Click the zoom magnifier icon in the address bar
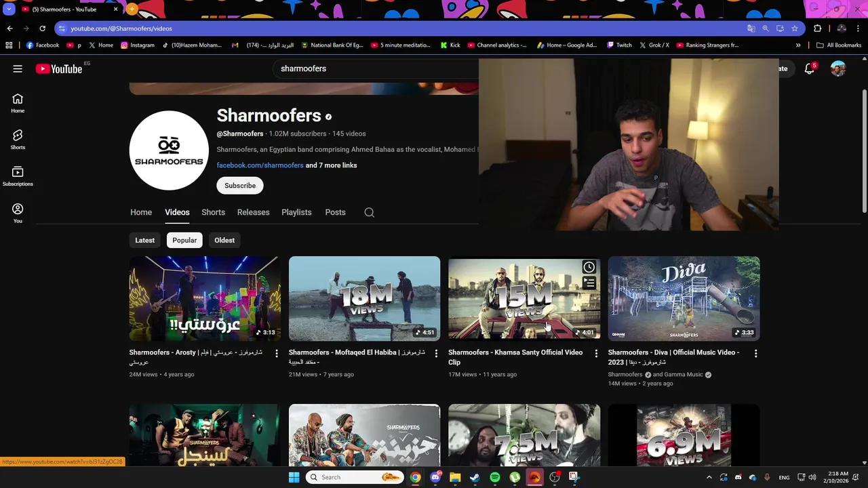This screenshot has width=868, height=488. [766, 28]
